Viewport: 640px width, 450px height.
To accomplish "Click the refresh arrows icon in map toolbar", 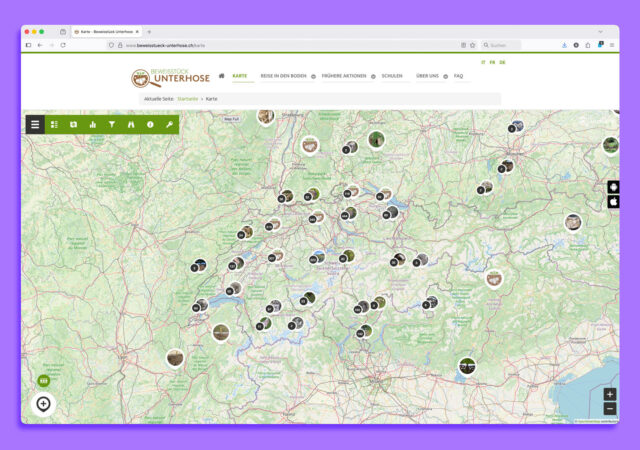I will 73,125.
